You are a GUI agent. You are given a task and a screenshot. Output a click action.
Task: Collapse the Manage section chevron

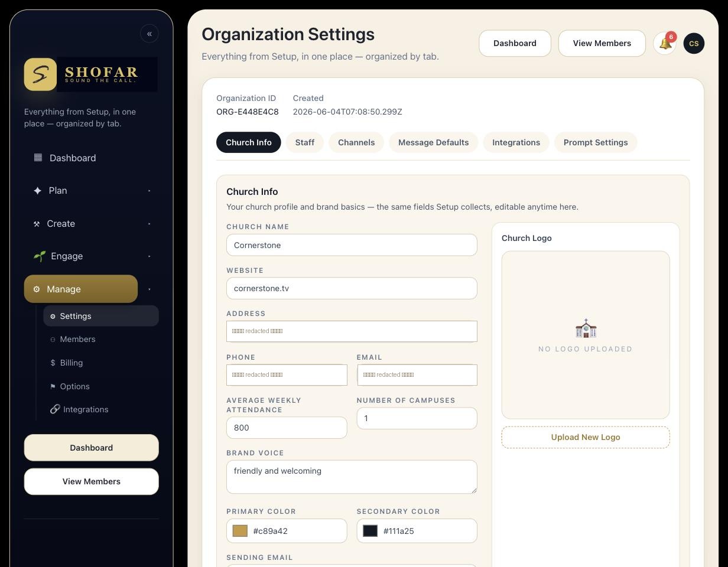click(x=149, y=289)
